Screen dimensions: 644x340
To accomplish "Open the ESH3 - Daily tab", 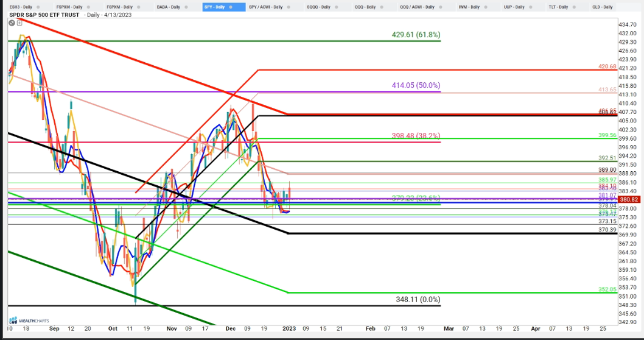I will (24, 7).
